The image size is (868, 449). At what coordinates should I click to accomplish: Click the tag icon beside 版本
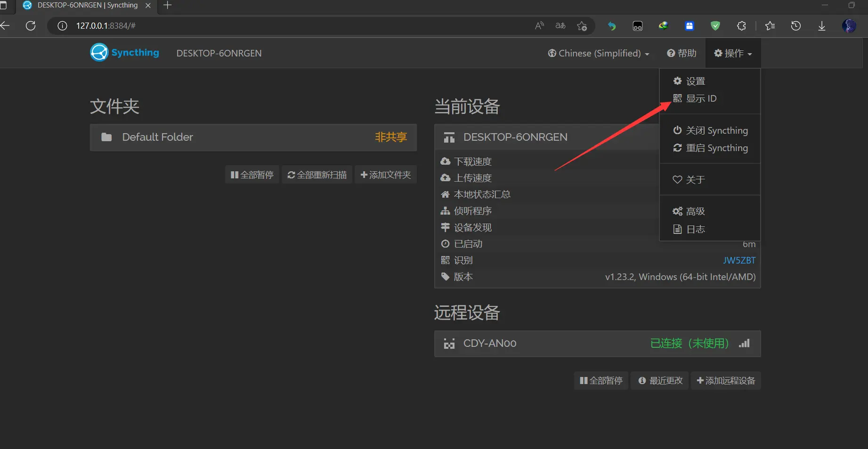[445, 277]
